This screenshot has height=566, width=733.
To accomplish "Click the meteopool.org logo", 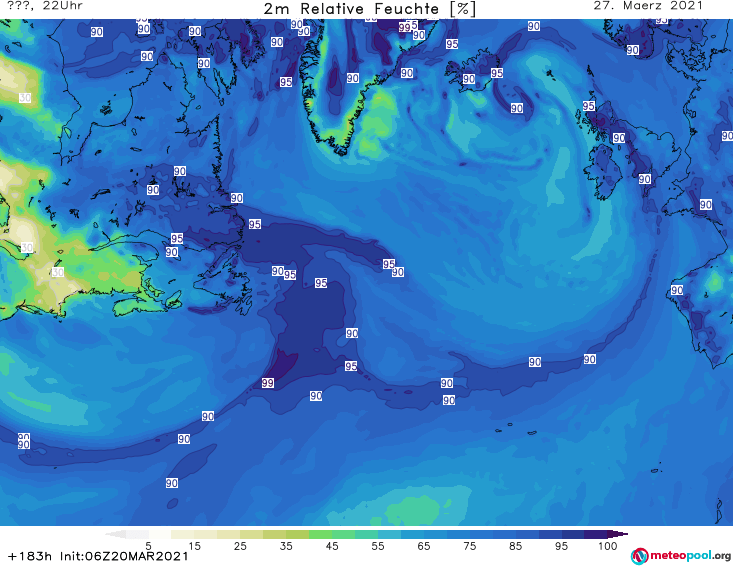I will click(680, 556).
